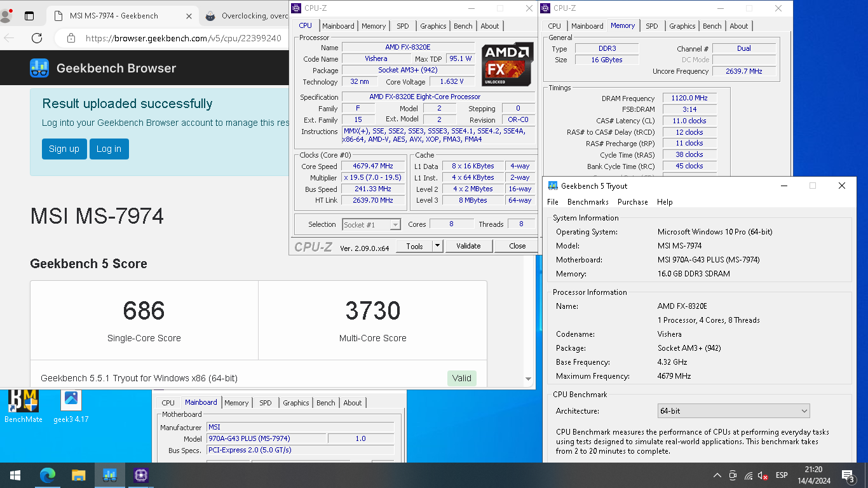Close the MSI MS-7974 Geekbench tab

pyautogui.click(x=189, y=16)
